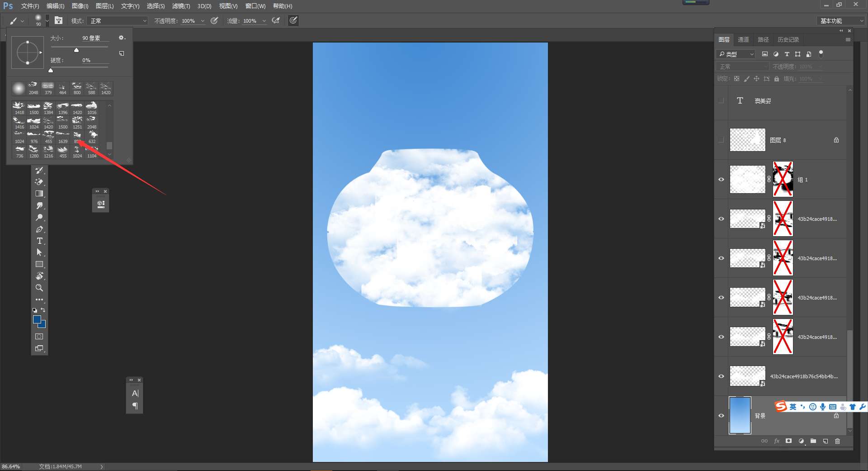Select the Pen tool
868x471 pixels.
[x=39, y=229]
